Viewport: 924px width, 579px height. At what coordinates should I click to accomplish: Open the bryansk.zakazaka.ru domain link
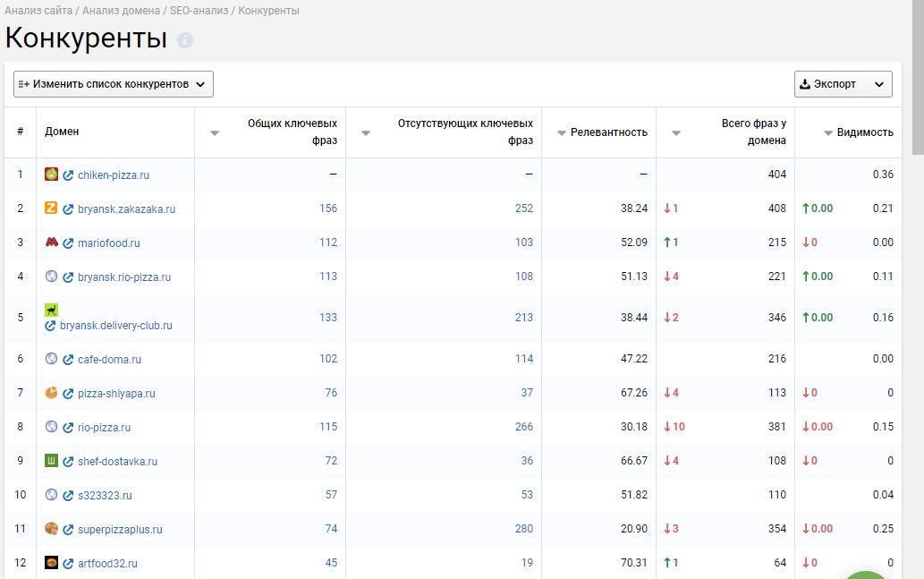pos(127,209)
